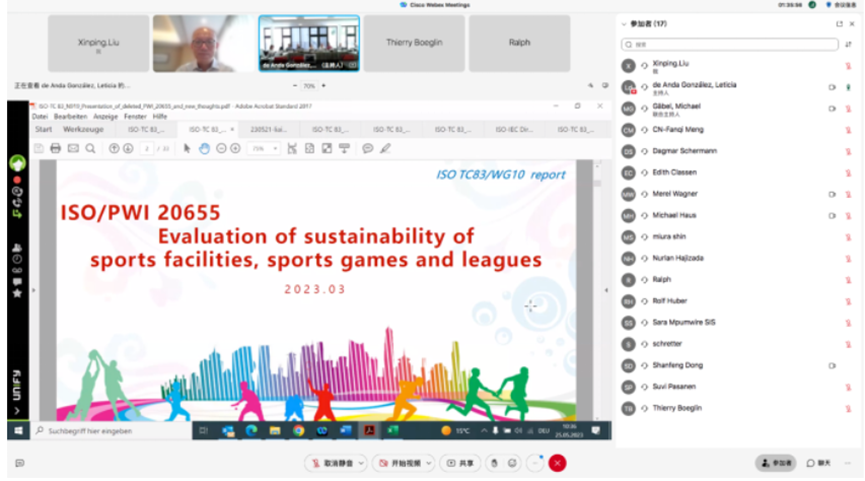This screenshot has width=865, height=481.
Task: Add a comment with the speech bubble icon
Action: [368, 148]
